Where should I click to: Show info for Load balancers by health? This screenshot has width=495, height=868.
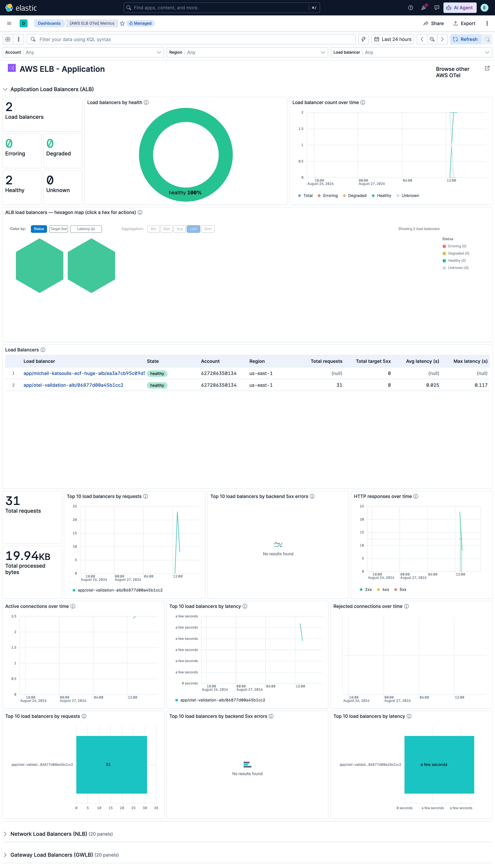[x=146, y=103]
